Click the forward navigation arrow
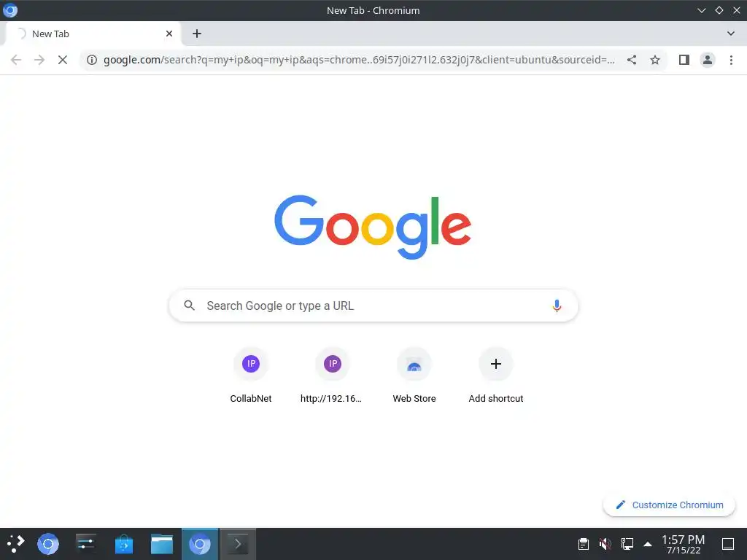Image resolution: width=747 pixels, height=560 pixels. click(x=39, y=60)
